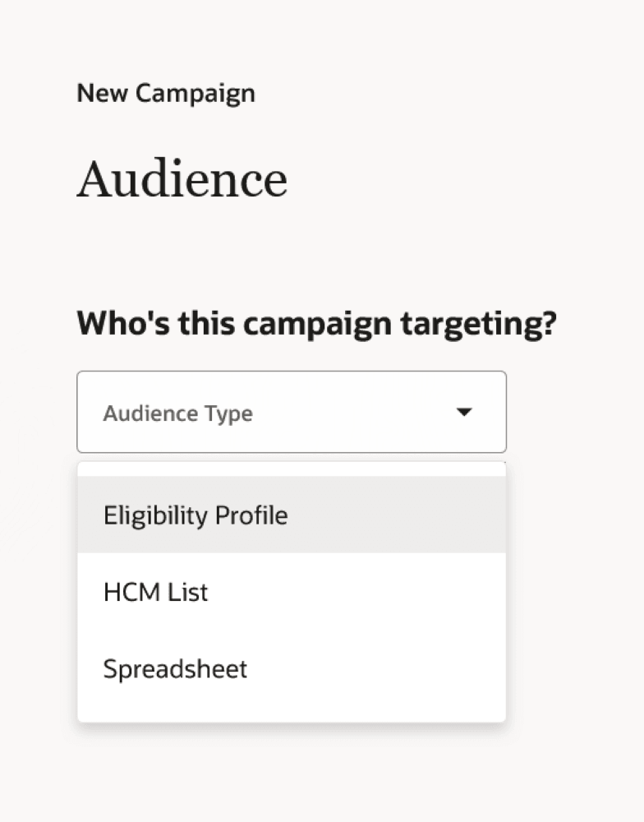Click the question heading about campaign targeting
644x822 pixels.
coord(317,322)
